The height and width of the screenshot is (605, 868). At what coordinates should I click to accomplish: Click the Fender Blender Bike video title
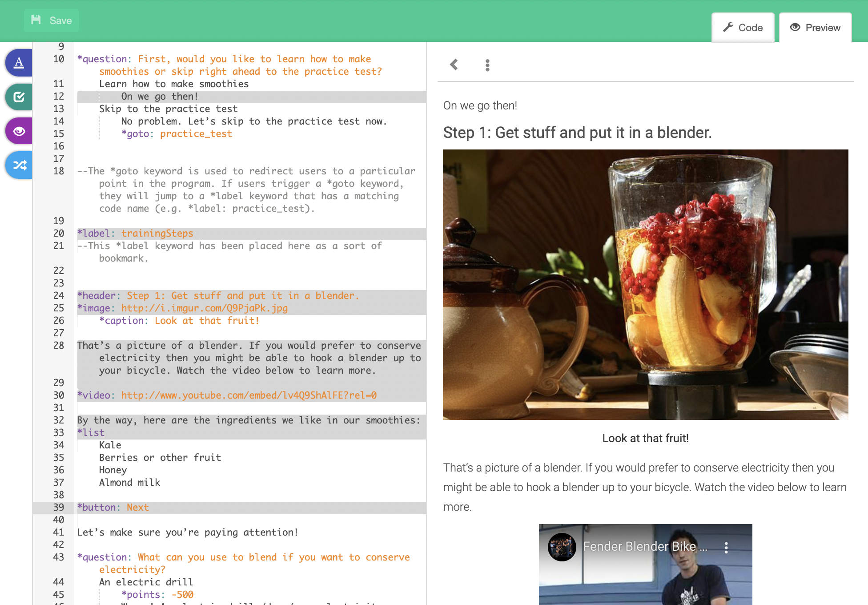[645, 547]
